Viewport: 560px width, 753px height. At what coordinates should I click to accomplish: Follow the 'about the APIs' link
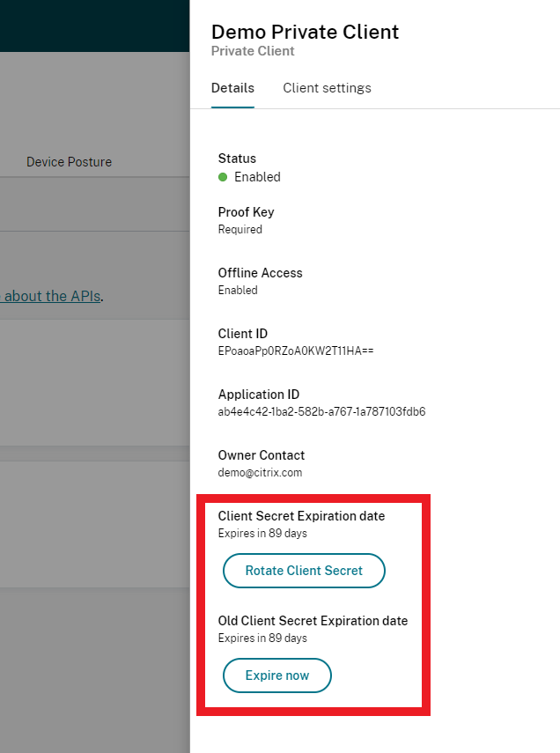51,296
